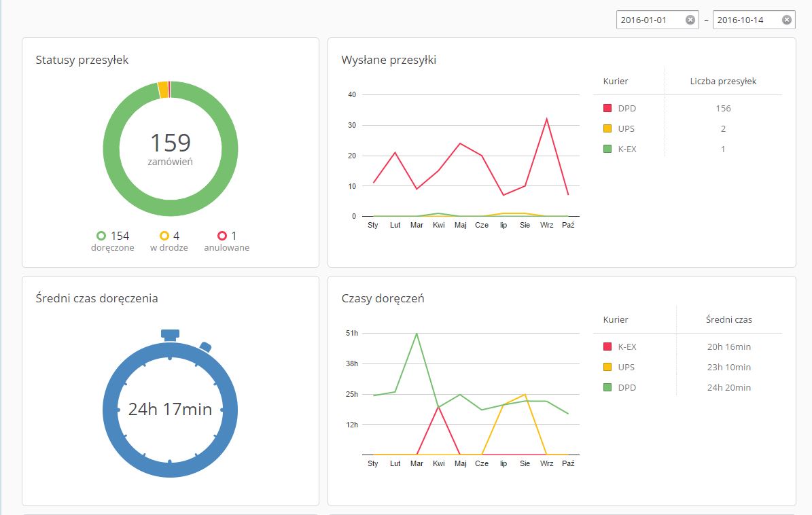Viewport: 812px width, 515px height.
Task: Click the red cancelled status circle icon
Action: pos(222,236)
